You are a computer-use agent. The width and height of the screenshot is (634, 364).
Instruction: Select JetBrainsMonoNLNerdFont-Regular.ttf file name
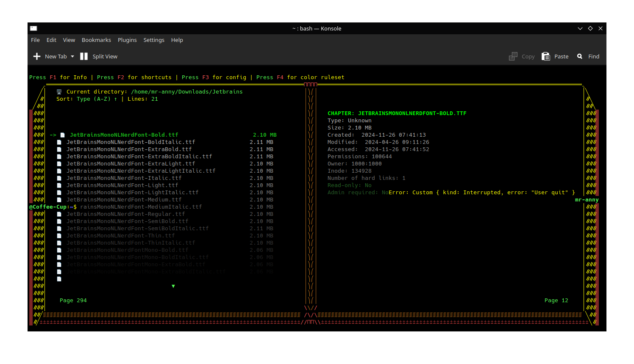pyautogui.click(x=126, y=214)
